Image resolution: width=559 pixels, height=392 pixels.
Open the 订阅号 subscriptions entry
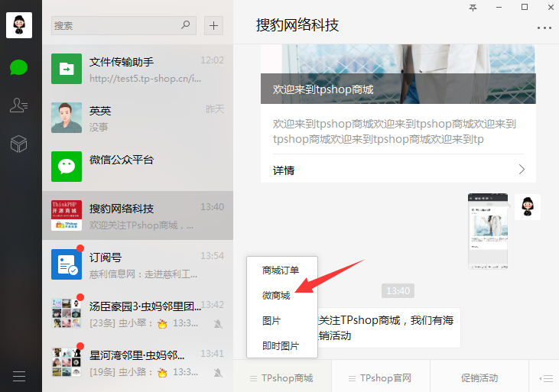click(x=138, y=264)
